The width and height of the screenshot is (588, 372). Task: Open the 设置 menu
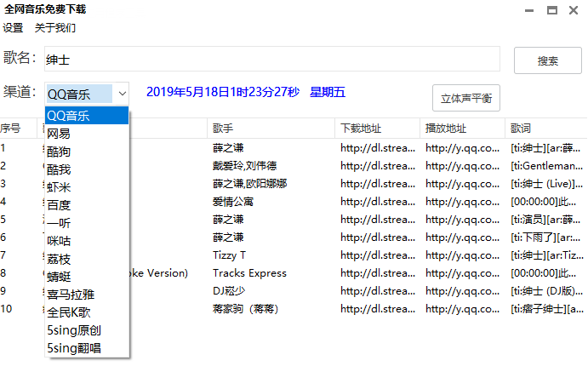click(13, 28)
